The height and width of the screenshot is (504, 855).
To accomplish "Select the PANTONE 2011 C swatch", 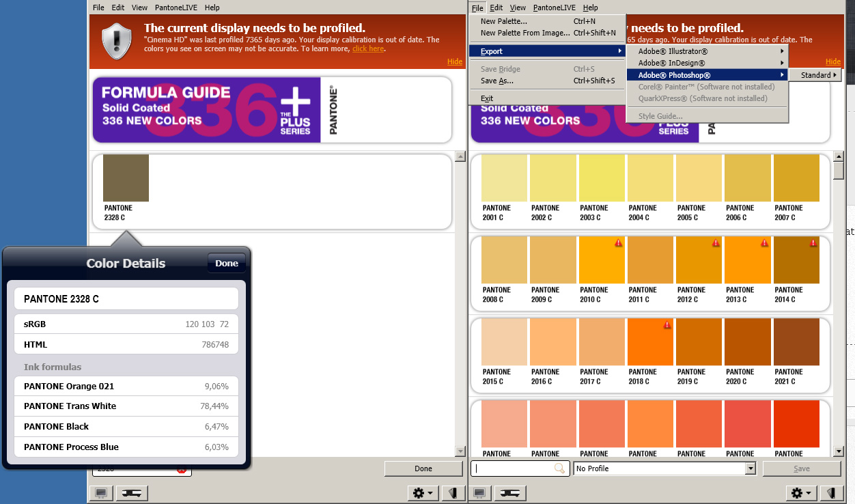I will [x=650, y=260].
